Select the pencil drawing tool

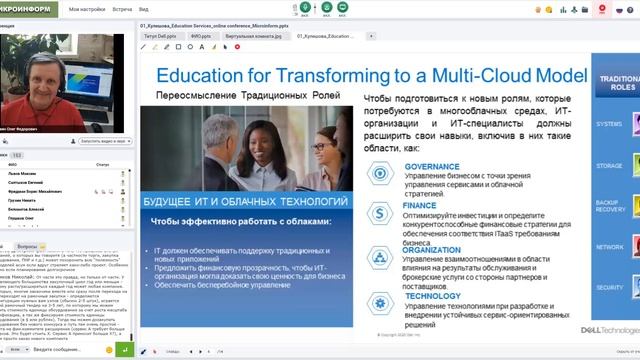click(167, 47)
